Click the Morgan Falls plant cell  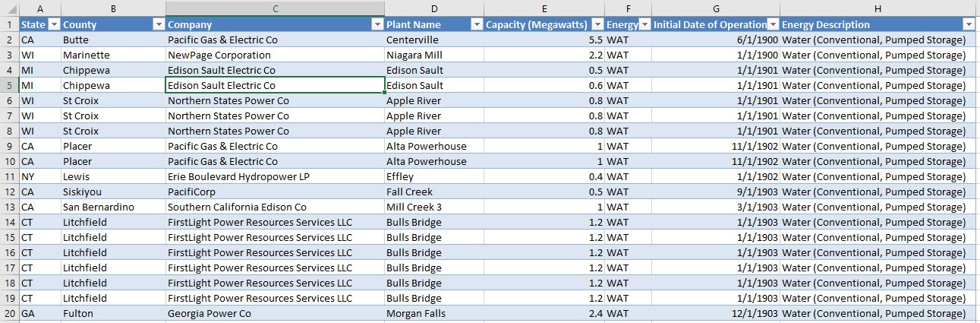coord(434,313)
